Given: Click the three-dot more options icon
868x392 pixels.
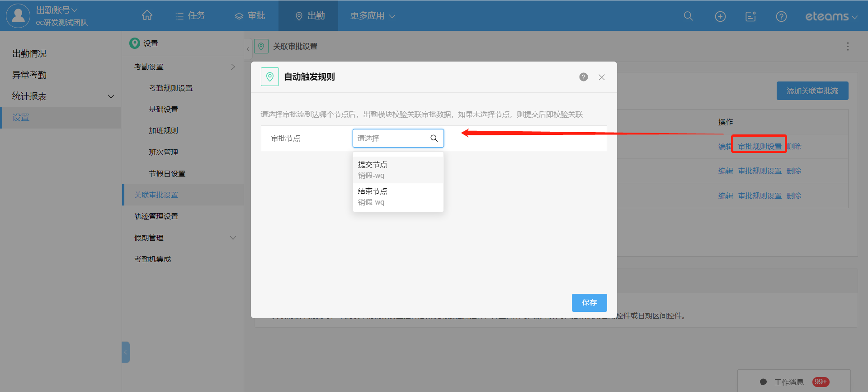Looking at the screenshot, I should click(x=848, y=46).
